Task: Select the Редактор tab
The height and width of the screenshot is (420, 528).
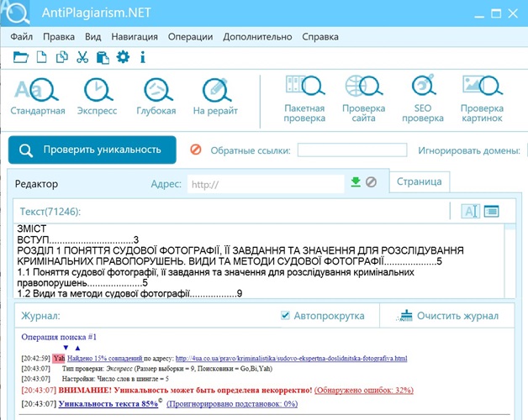Action: [x=36, y=184]
